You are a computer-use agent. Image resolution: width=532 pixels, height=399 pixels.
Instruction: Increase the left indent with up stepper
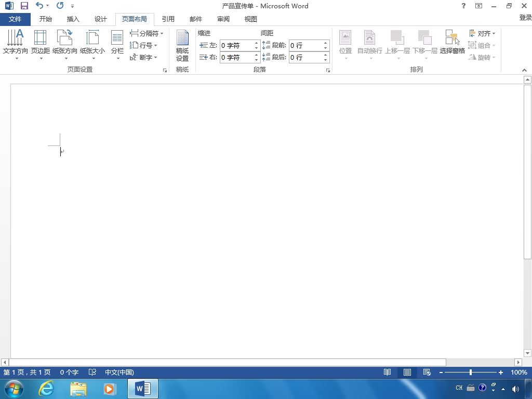point(257,43)
